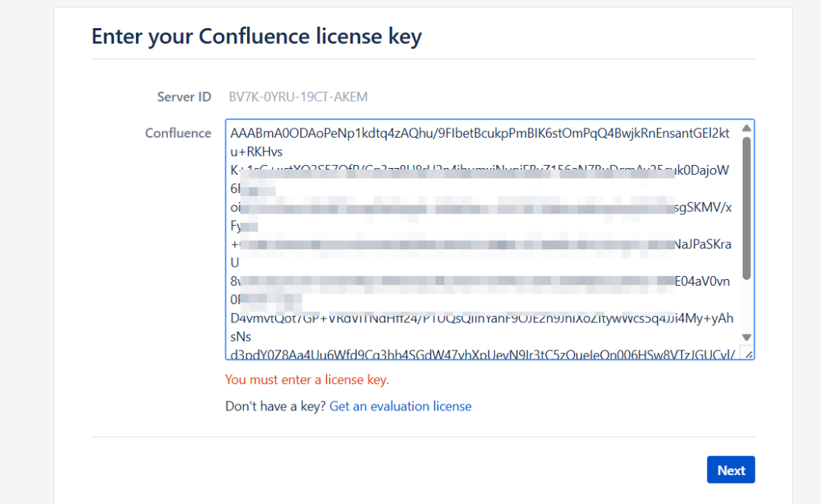The image size is (821, 504).
Task: Click the Confluence field label
Action: pos(178,133)
